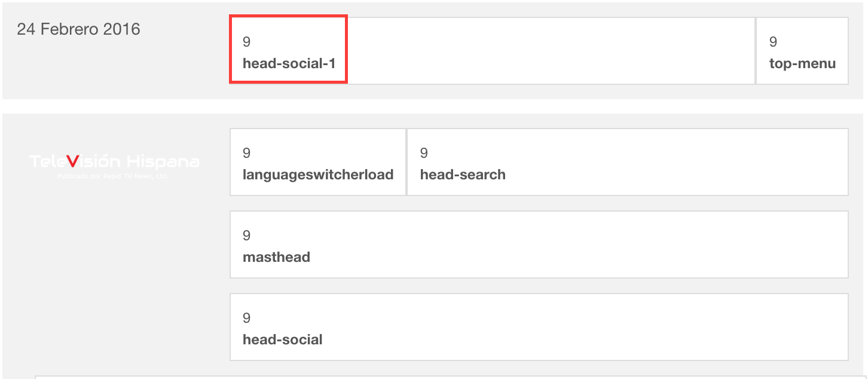Image resolution: width=868 pixels, height=379 pixels.
Task: Select the head-social position label
Action: click(x=282, y=340)
